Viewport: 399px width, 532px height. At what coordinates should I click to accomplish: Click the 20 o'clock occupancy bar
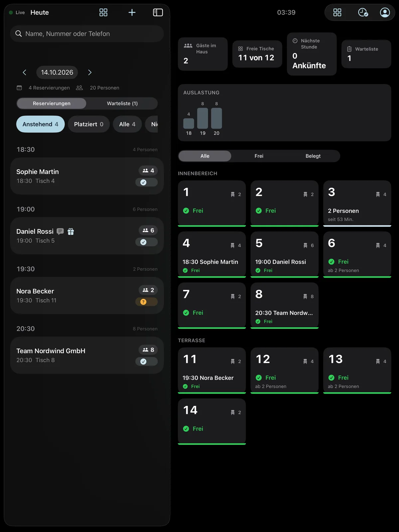[216, 118]
